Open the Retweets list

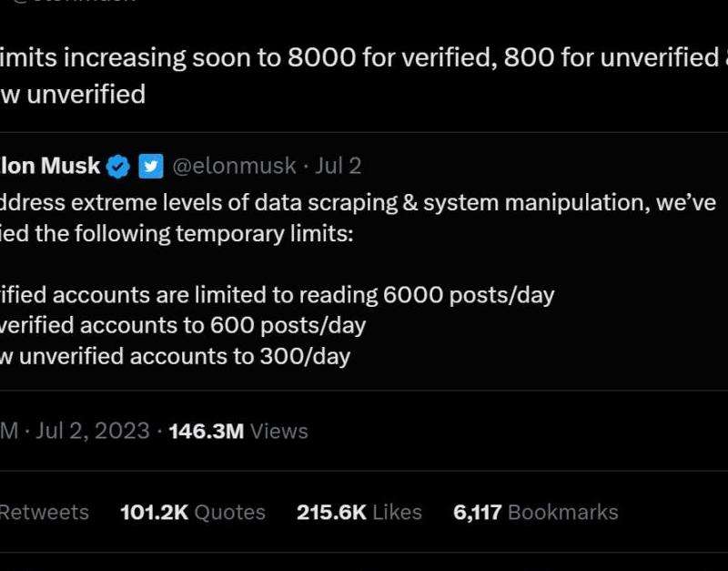(44, 513)
